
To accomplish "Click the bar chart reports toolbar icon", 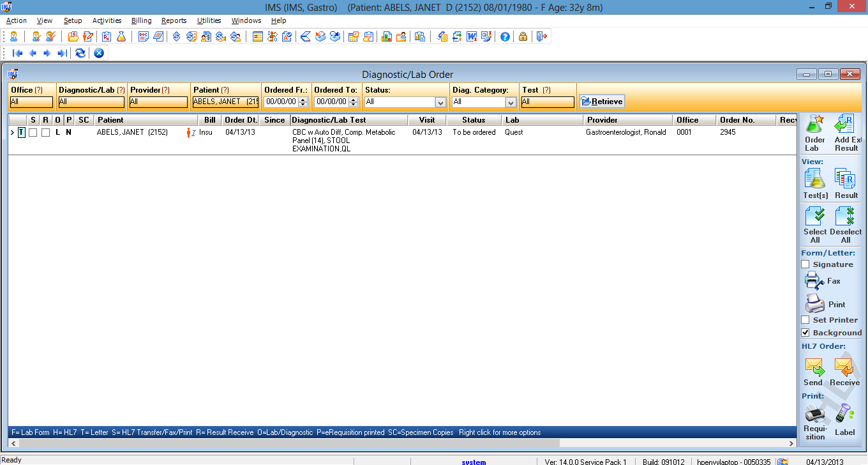I will coord(387,36).
